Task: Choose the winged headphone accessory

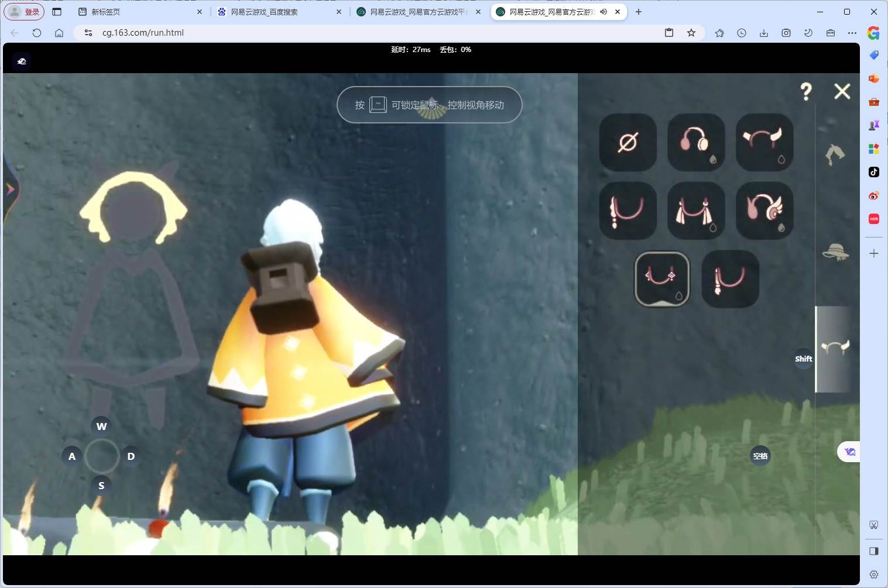Action: 764,211
